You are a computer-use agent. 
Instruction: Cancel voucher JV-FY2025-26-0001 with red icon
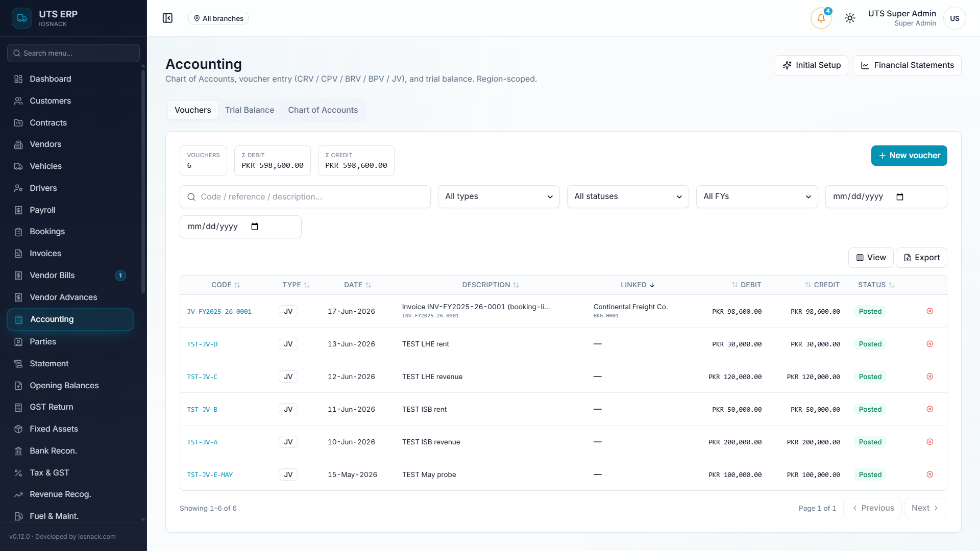929,311
